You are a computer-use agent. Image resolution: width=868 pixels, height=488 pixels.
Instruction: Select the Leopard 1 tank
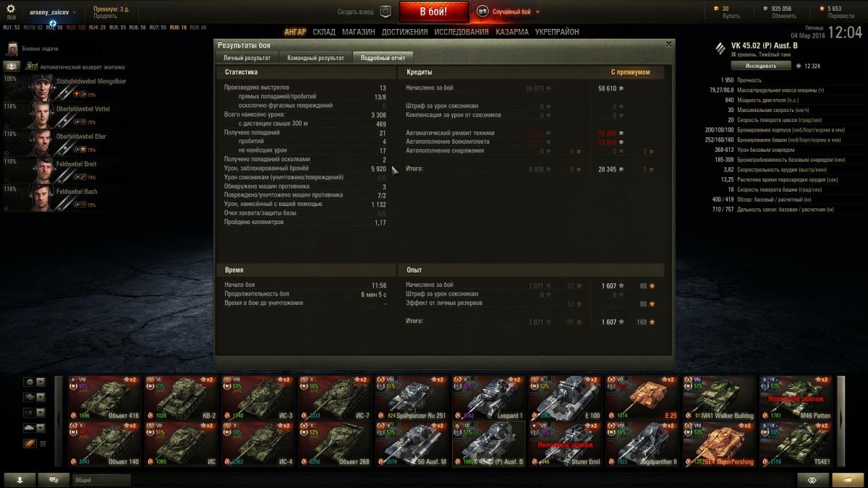click(x=488, y=398)
